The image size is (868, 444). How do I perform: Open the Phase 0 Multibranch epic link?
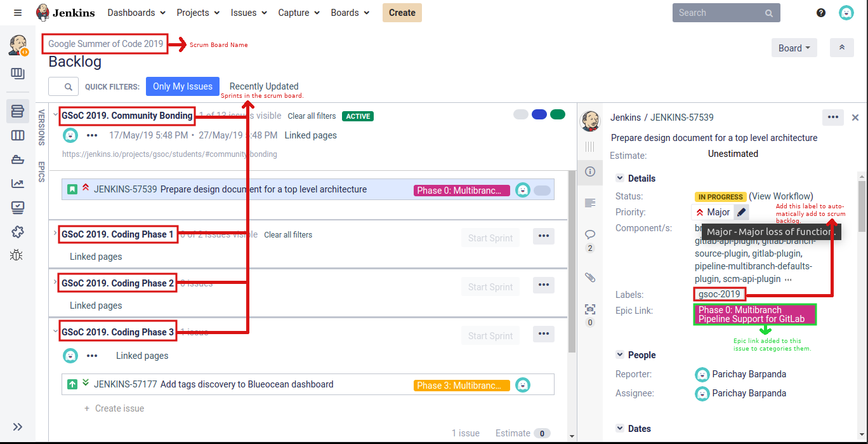(x=754, y=314)
